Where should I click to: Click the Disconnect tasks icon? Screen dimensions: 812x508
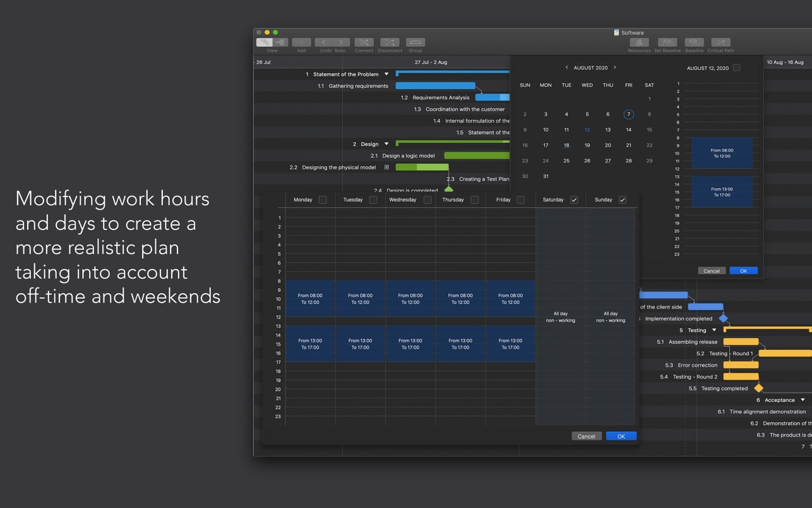tap(390, 42)
